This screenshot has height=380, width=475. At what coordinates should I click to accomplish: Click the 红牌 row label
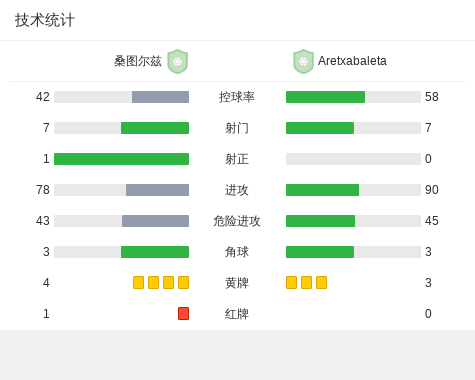click(x=237, y=314)
